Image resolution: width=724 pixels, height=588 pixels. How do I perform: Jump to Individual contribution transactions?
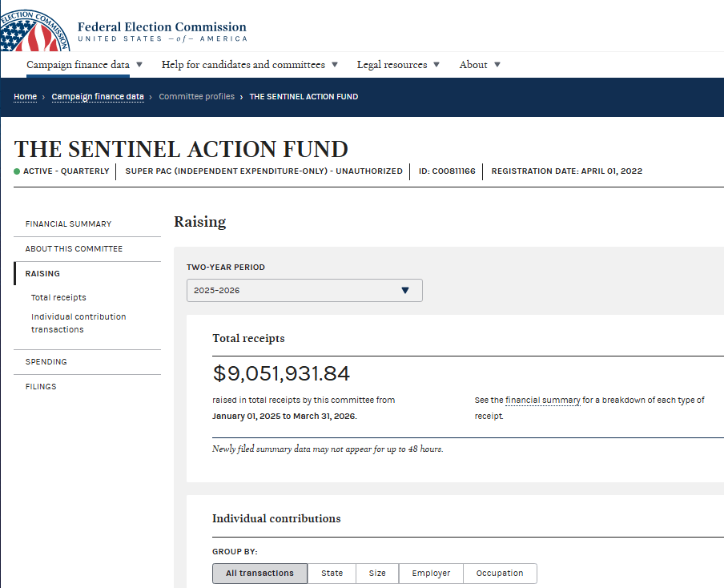point(78,323)
